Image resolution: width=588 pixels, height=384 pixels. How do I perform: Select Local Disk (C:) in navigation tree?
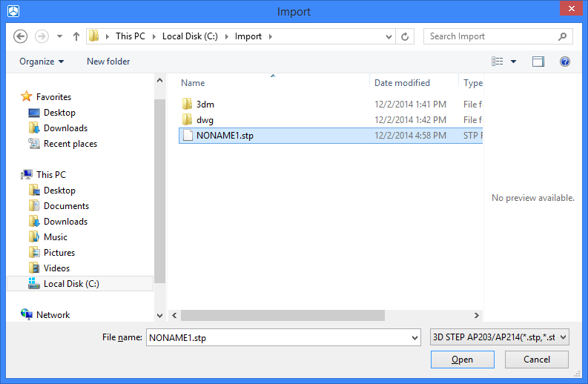[x=71, y=284]
